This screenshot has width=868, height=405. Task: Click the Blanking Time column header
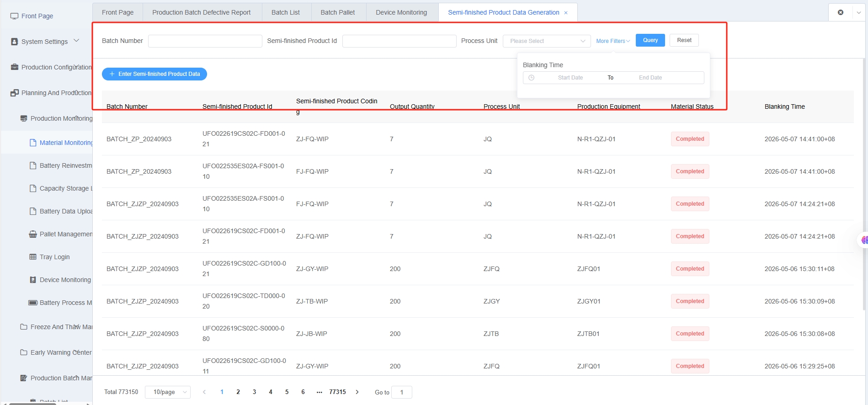[x=785, y=107]
